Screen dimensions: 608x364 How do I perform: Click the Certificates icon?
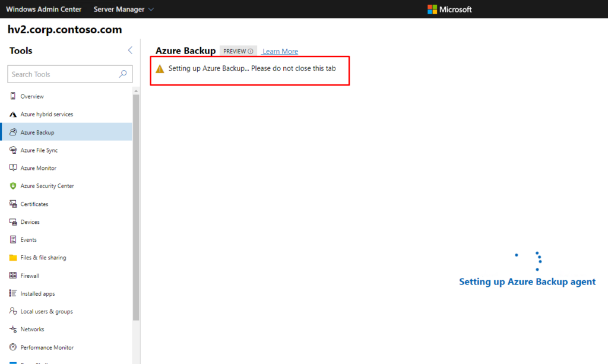tap(13, 204)
